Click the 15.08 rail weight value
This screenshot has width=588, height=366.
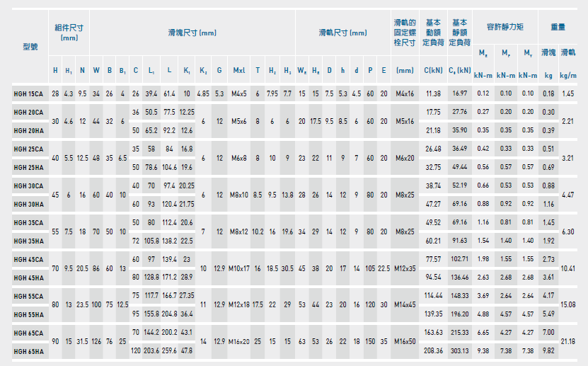[x=568, y=304]
